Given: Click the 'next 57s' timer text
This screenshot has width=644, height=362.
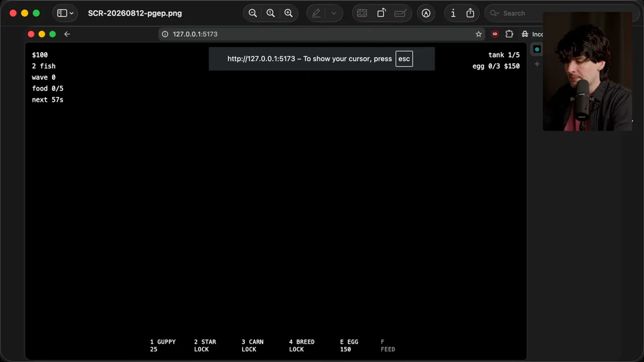Looking at the screenshot, I should pyautogui.click(x=47, y=100).
